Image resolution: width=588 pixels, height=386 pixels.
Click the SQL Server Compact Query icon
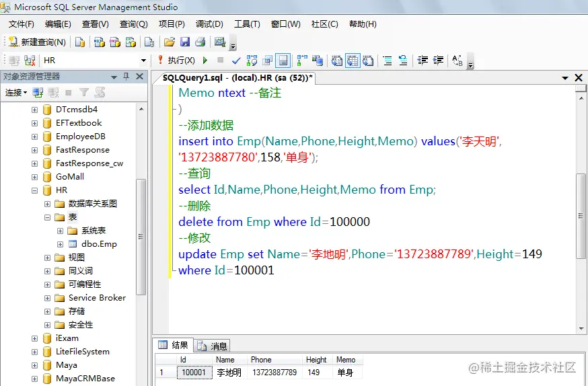pos(149,42)
